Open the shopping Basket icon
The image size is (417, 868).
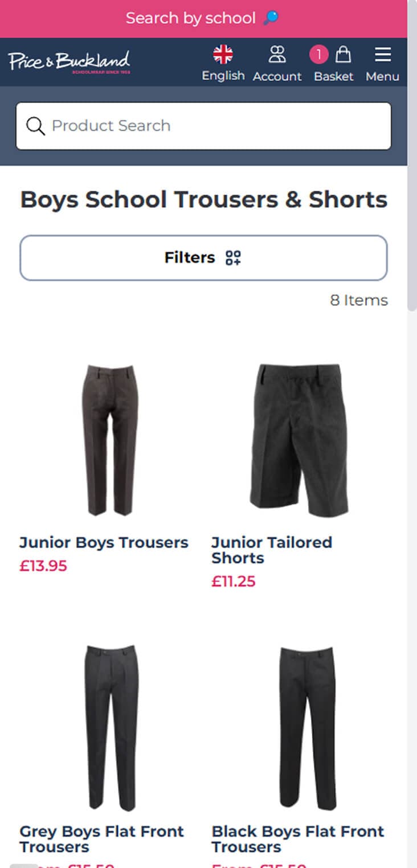pyautogui.click(x=343, y=55)
